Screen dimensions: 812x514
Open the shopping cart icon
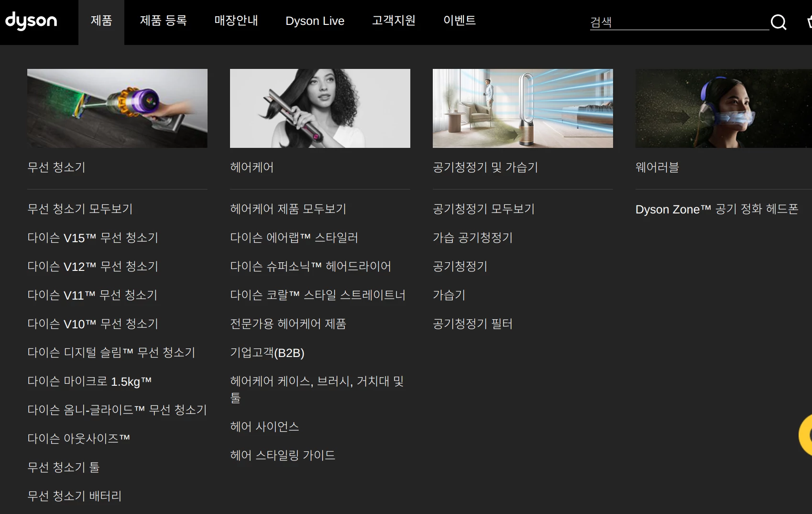click(x=809, y=22)
